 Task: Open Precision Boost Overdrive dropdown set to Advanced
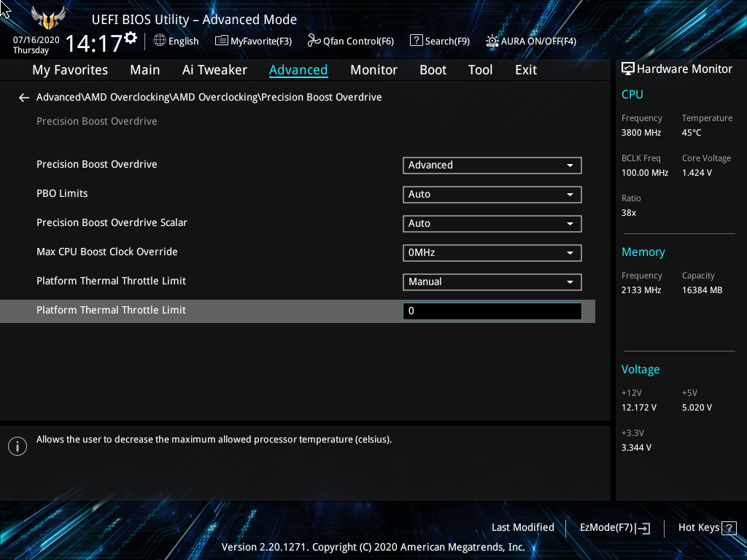click(492, 166)
